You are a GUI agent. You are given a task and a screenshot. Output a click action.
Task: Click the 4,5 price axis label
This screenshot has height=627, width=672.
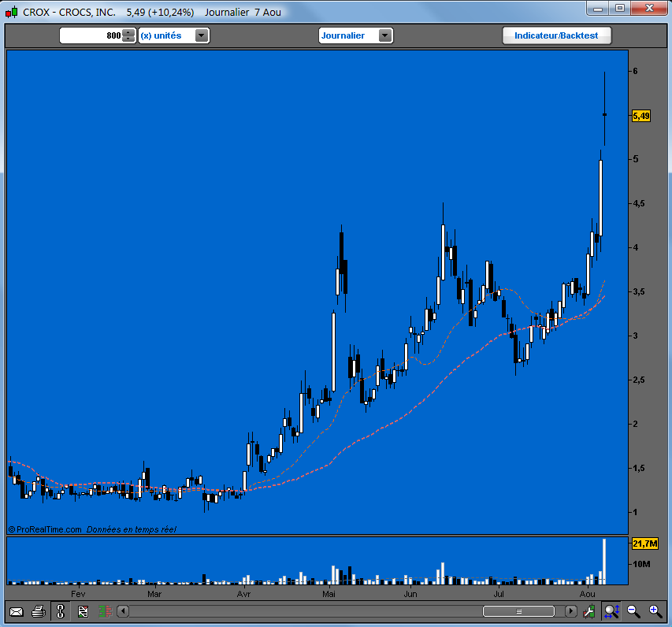(639, 203)
